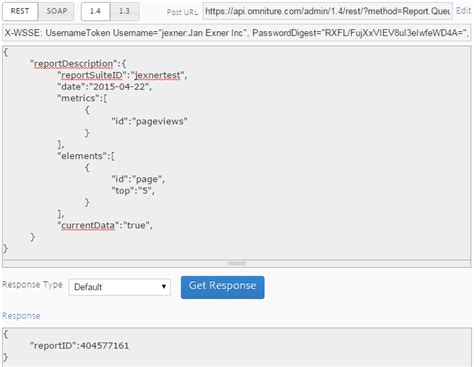Select API version 1.3
This screenshot has height=367, width=474.
tap(124, 11)
